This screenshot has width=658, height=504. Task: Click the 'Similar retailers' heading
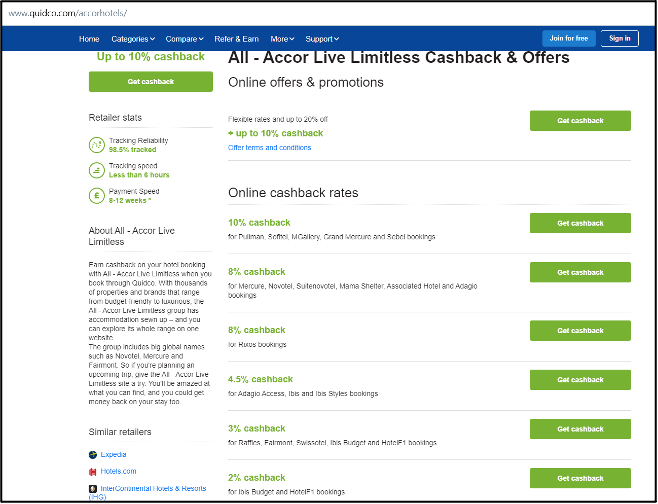[120, 432]
